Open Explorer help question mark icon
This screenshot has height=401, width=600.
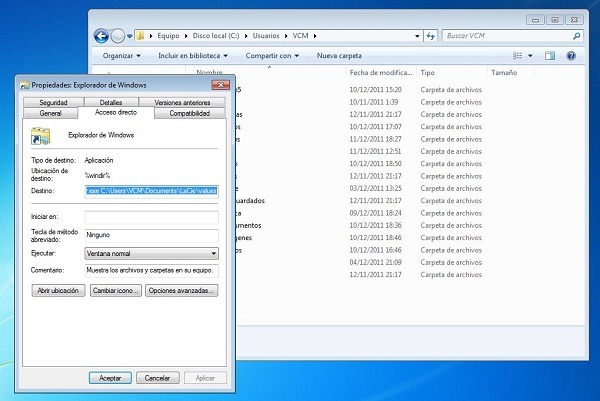(571, 56)
